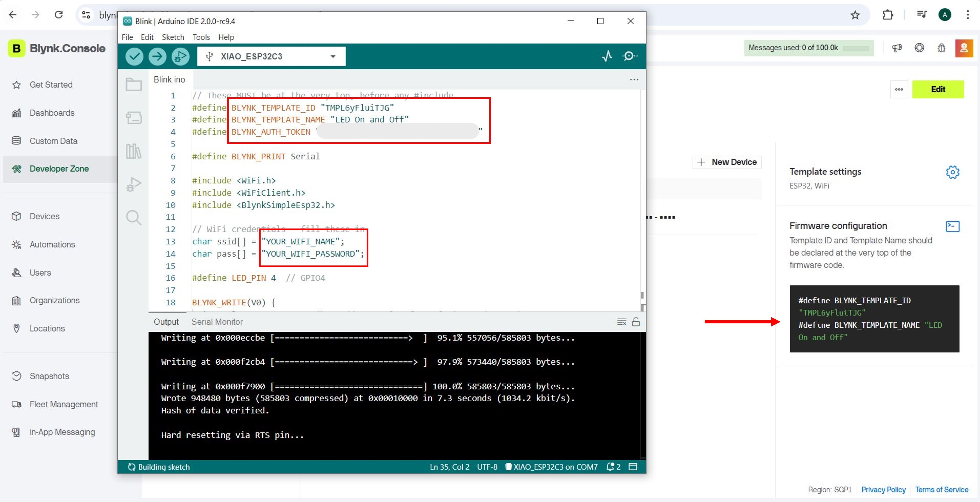This screenshot has width=980, height=502.
Task: Click XIAO_ESP32C3 on COM7 status entry
Action: click(551, 467)
